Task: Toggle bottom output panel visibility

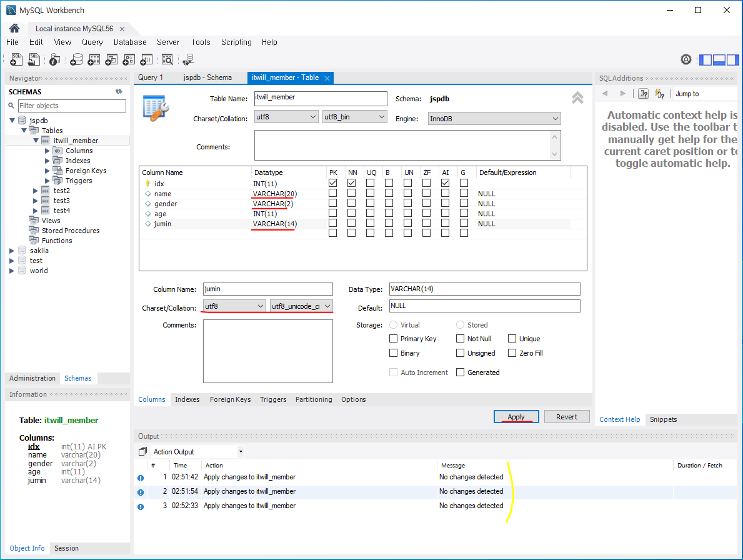Action: pos(719,60)
